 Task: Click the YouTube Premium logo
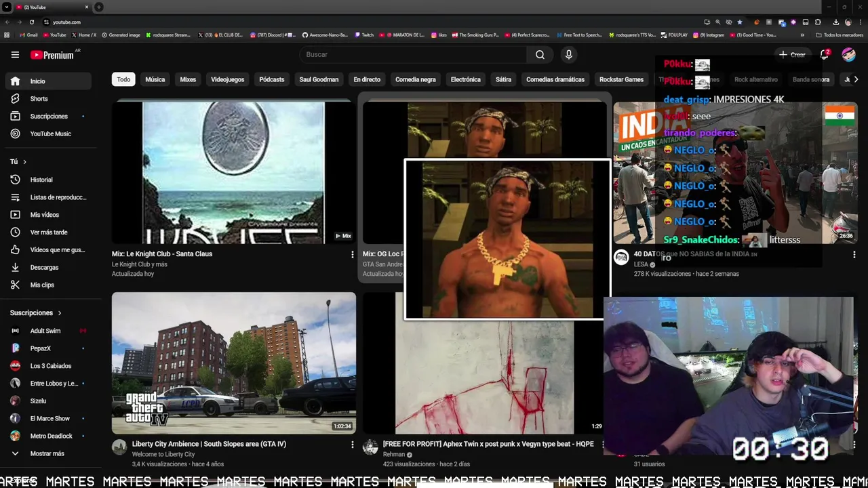[53, 55]
